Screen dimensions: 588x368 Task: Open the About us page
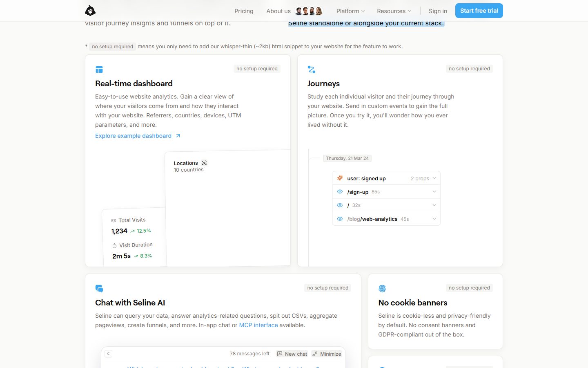(278, 11)
